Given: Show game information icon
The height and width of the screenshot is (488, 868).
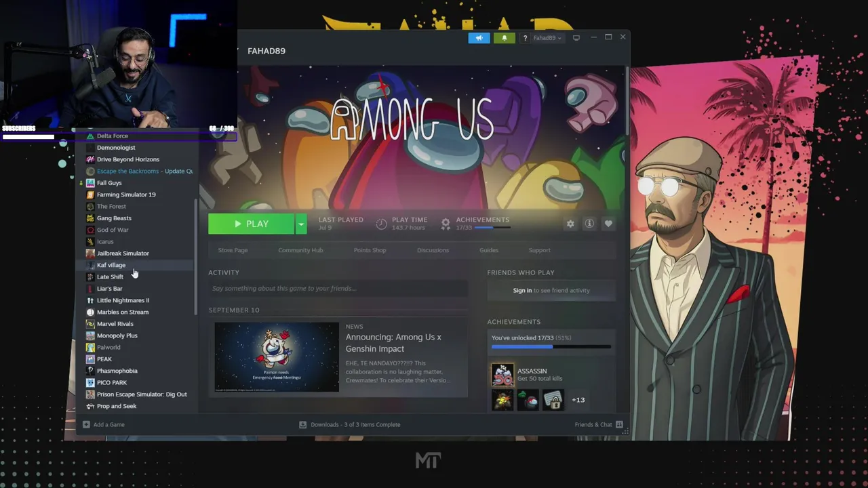Looking at the screenshot, I should coord(589,224).
